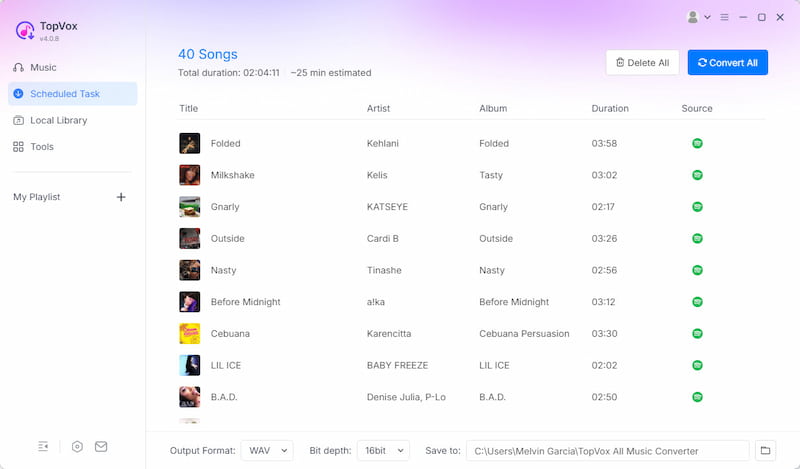Screen dimensions: 800x469
Task: Click the duration 02:02 for LIL ICE
Action: (x=604, y=365)
